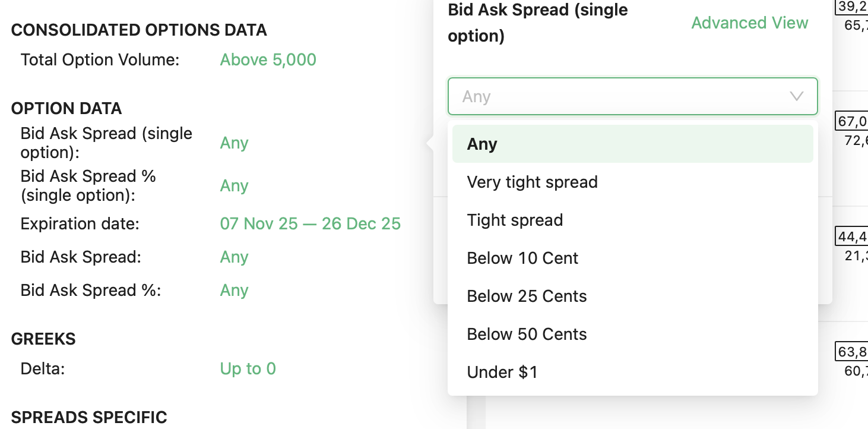Select the "Any" dropdown option
The width and height of the screenshot is (868, 429).
tap(482, 144)
